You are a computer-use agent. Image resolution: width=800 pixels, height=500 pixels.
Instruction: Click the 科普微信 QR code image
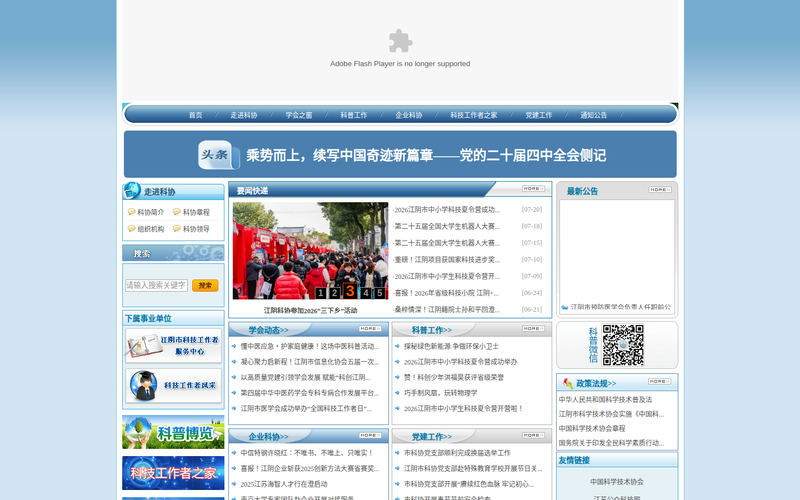coord(623,345)
